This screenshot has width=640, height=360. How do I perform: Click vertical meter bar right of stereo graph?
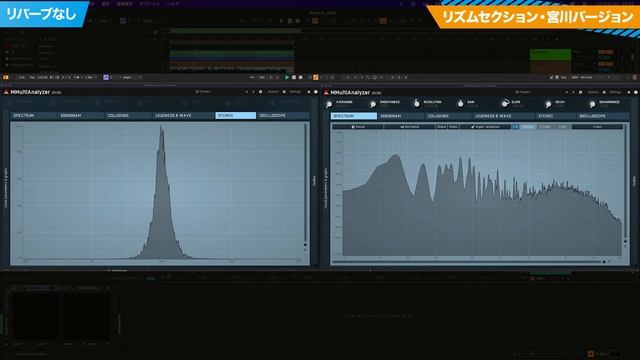pos(305,184)
